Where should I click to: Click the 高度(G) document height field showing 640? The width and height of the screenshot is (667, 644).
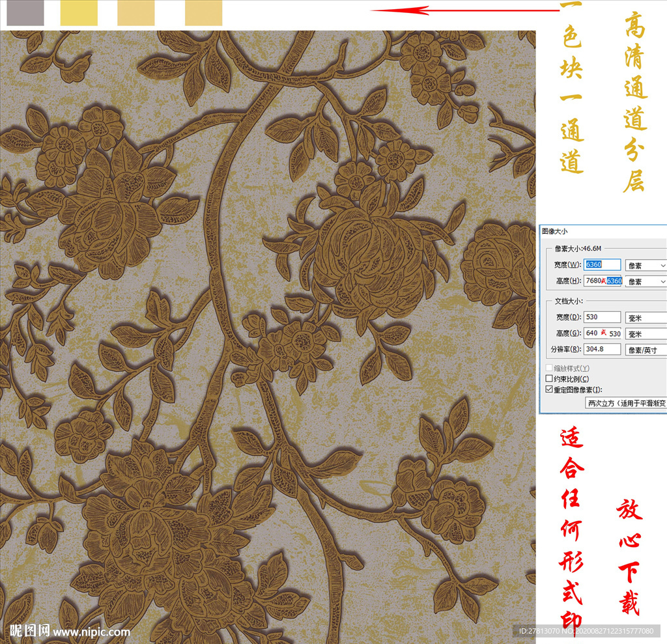click(x=603, y=333)
